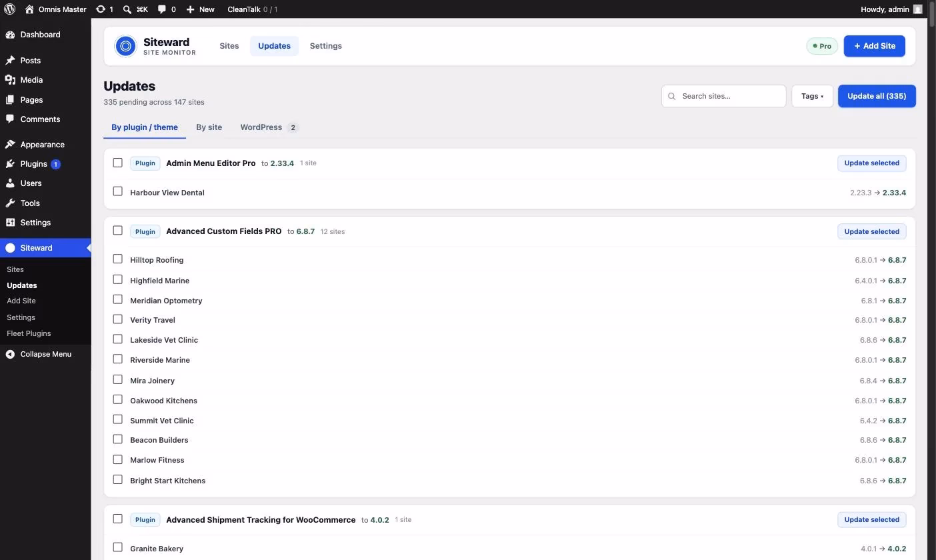Click Update selected for Advanced Custom Fields PRO

point(872,231)
